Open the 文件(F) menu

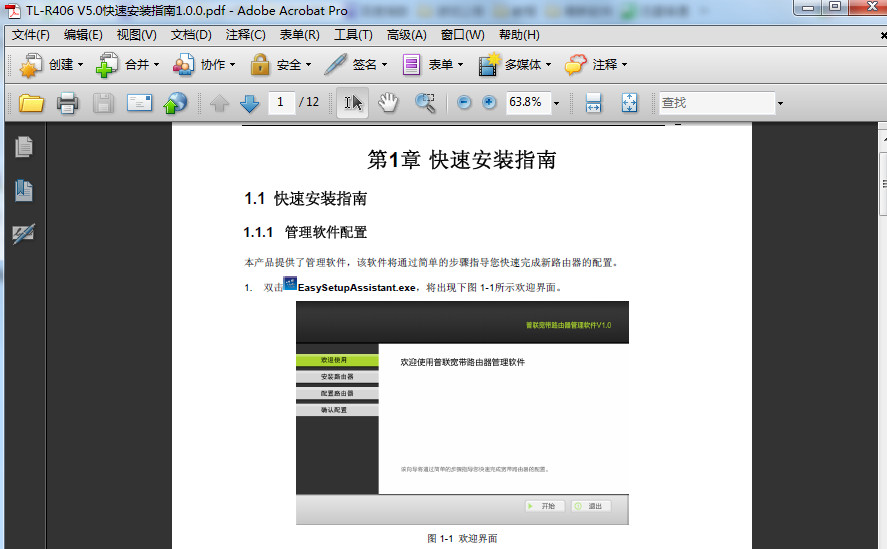click(x=31, y=35)
